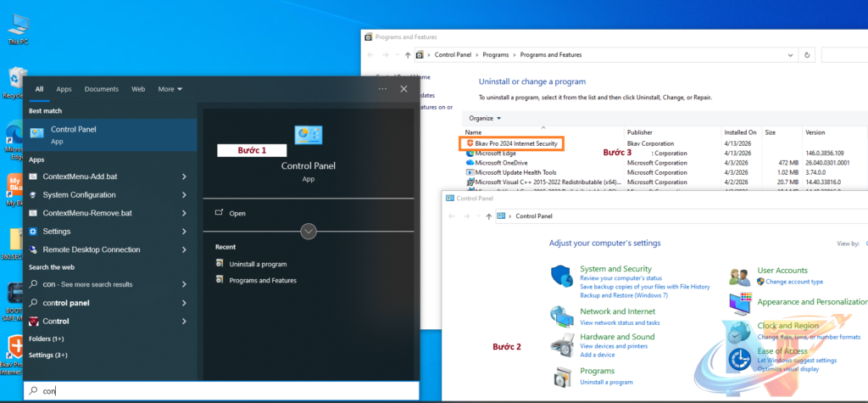
Task: Select Microsoft Update Health Tools row
Action: point(516,172)
